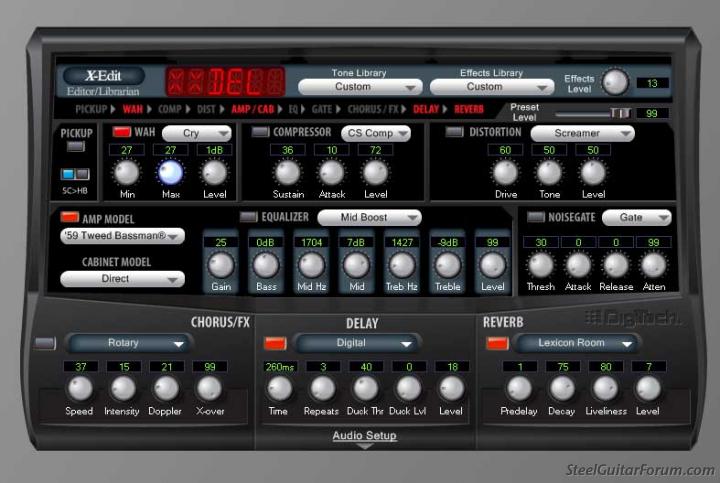Select DIST in the signal chain
This screenshot has height=483, width=720.
tap(206, 109)
